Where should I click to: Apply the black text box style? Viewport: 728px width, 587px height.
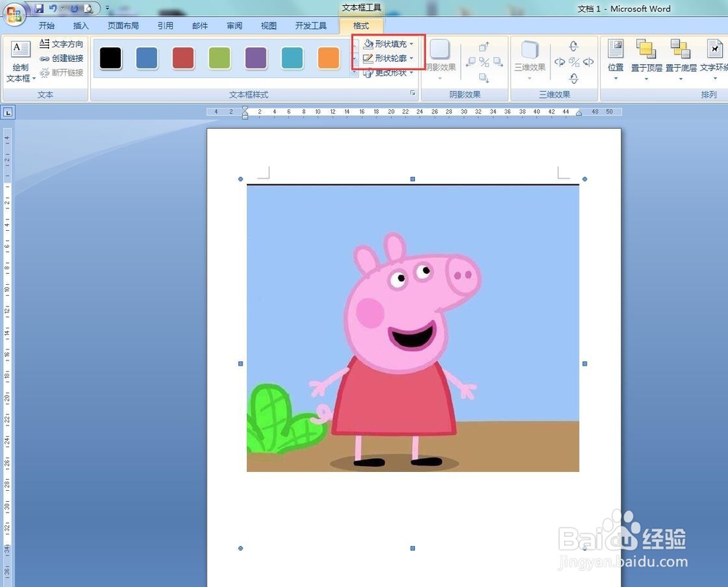coord(111,58)
